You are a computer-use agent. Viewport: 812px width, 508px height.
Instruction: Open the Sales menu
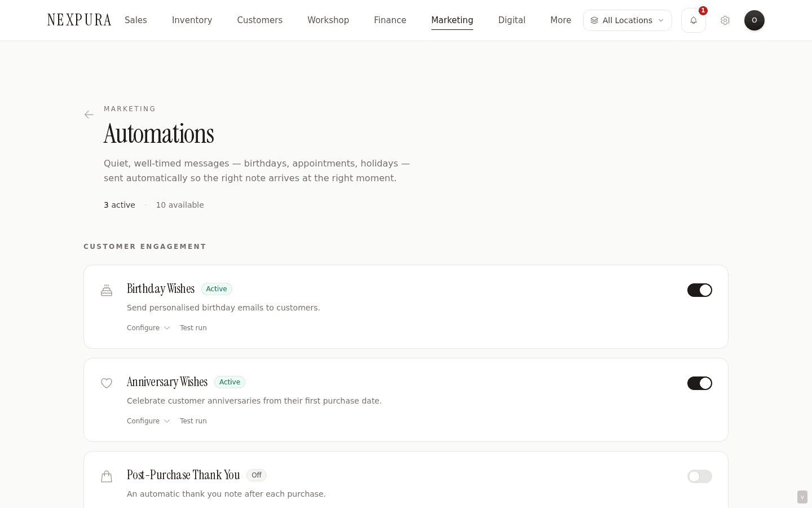[x=136, y=20]
